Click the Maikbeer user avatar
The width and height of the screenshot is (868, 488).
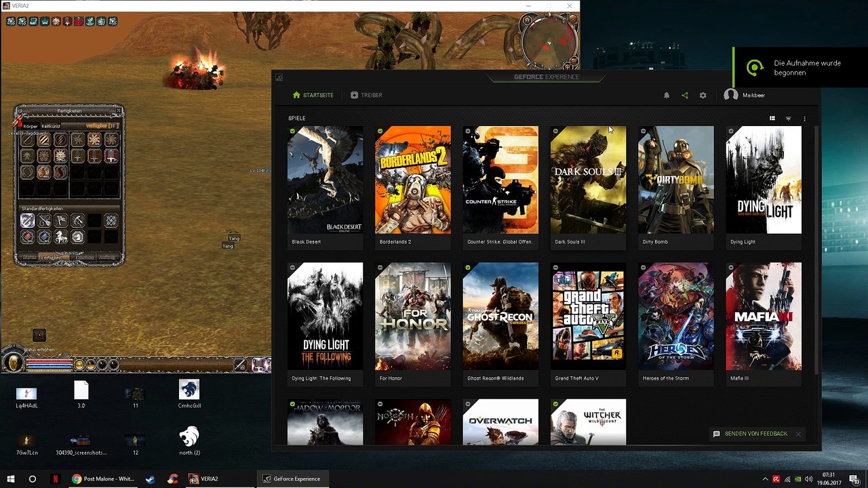click(730, 95)
